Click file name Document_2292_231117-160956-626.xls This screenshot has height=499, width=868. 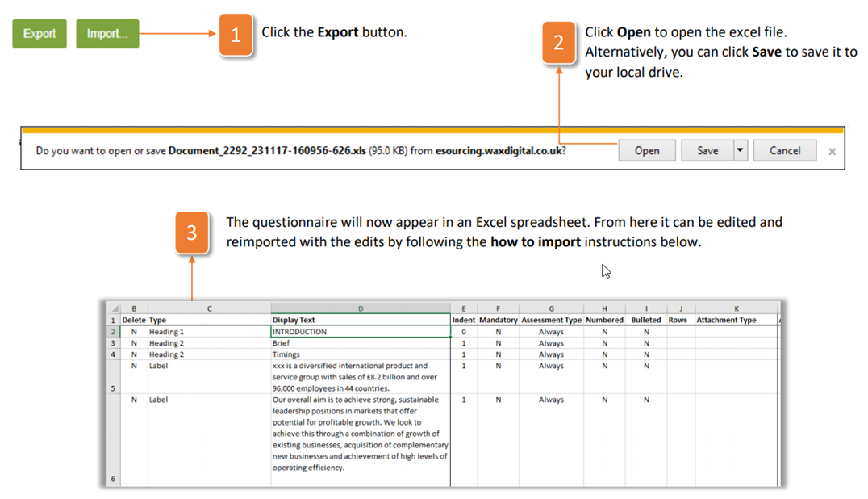[x=267, y=151]
